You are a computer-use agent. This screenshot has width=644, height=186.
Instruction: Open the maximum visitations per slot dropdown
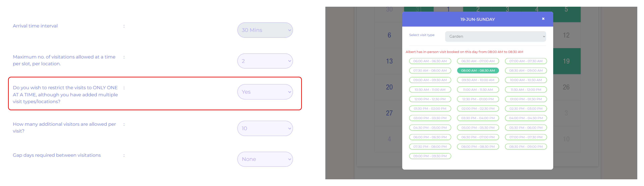265,61
